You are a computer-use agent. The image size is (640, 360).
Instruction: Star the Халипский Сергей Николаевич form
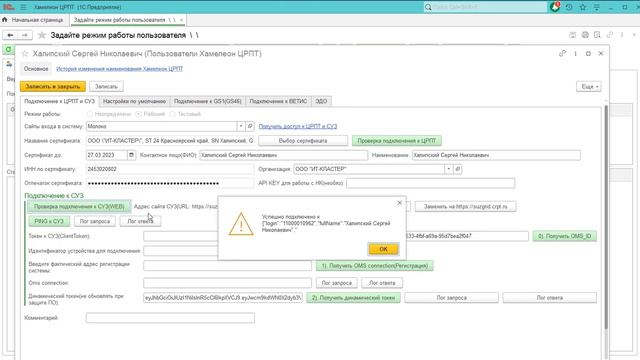click(25, 53)
